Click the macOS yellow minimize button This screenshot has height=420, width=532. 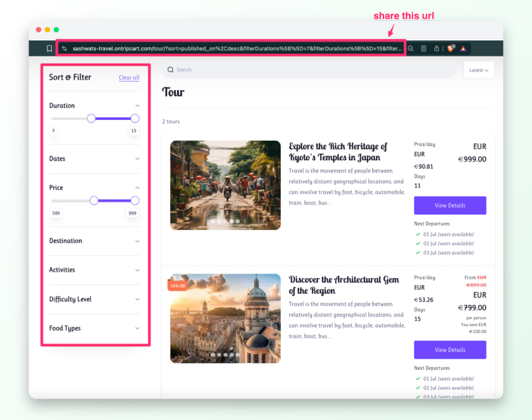point(47,30)
